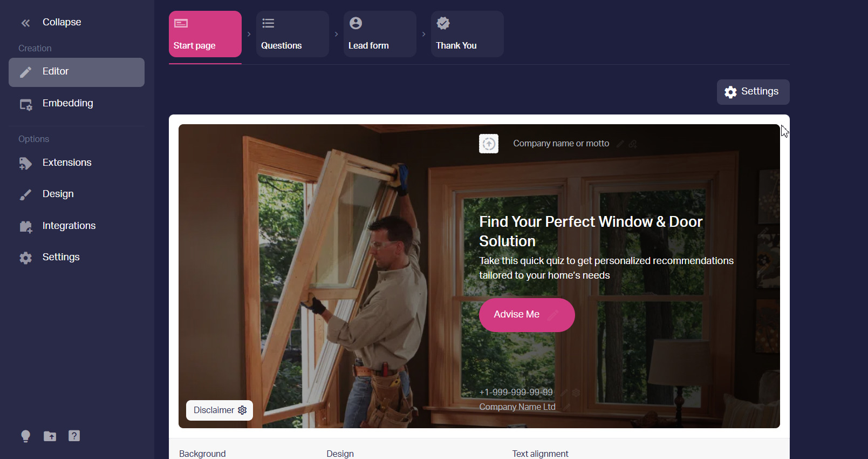Click the gear icon next to phone number

click(576, 393)
